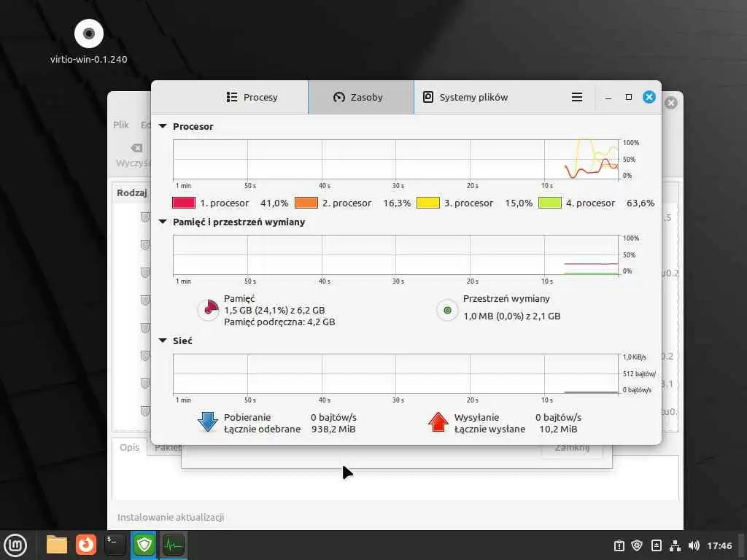Click Rodzaj column header in Update Manager
This screenshot has width=747, height=560.
point(131,192)
